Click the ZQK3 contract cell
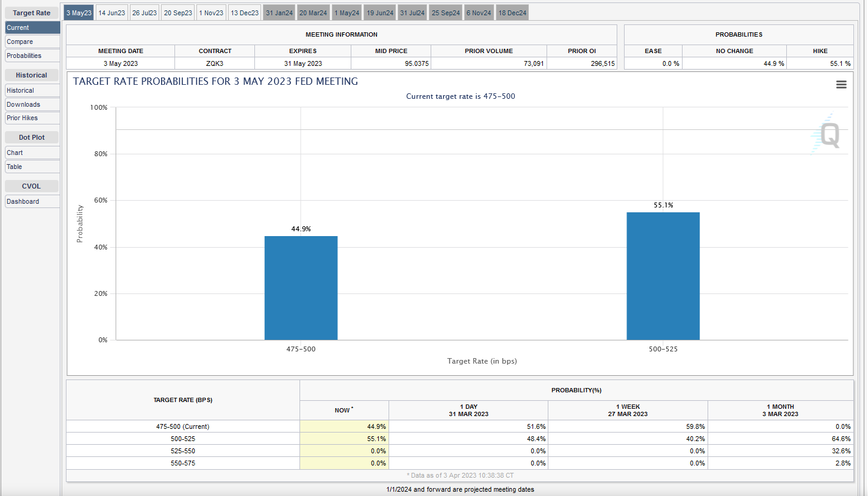Image resolution: width=868 pixels, height=496 pixels. coord(215,63)
